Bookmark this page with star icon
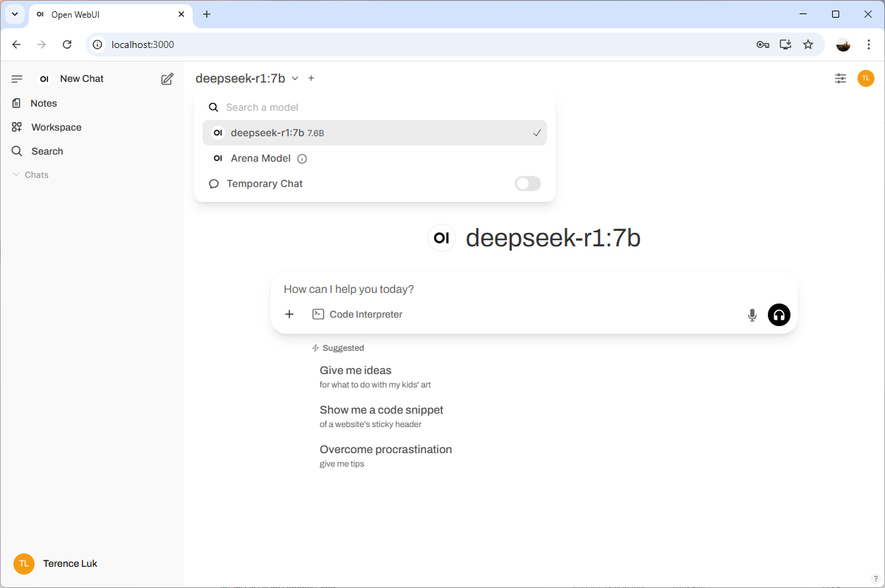 pos(808,44)
